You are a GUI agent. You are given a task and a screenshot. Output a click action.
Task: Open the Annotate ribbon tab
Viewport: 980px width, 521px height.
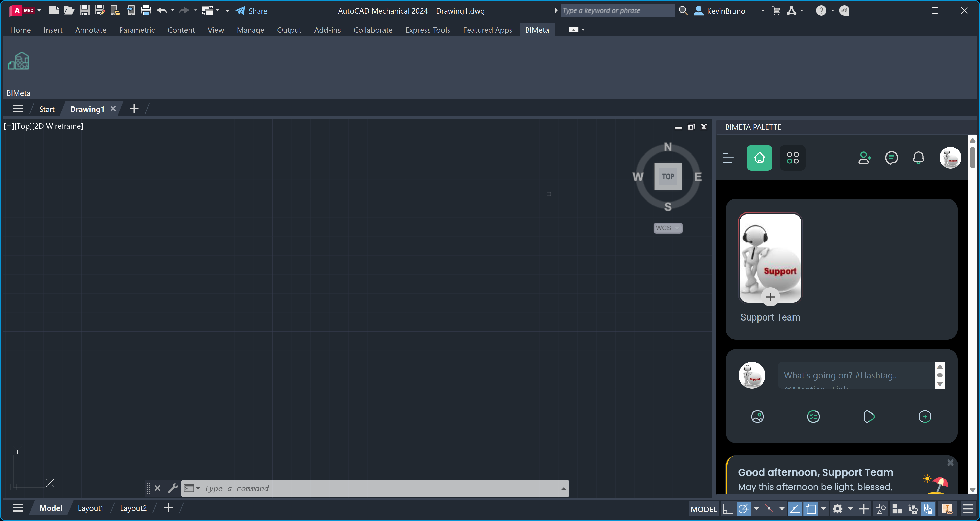(x=90, y=30)
